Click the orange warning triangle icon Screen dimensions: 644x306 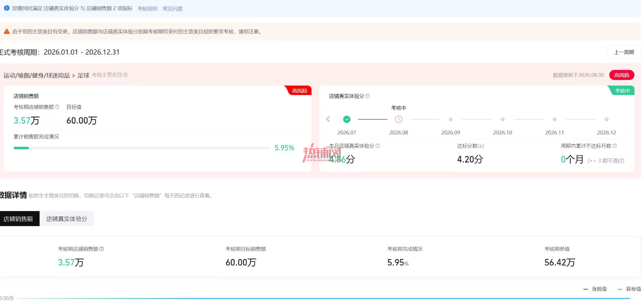[7, 31]
